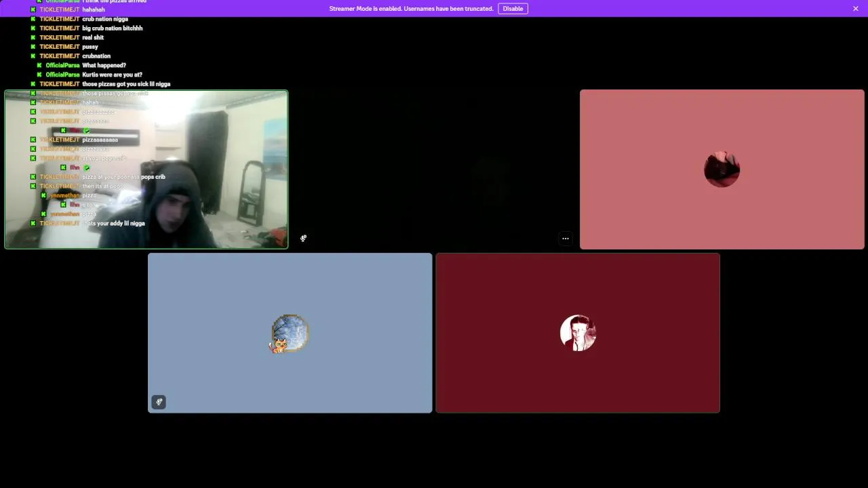
Task: Select the pink participant tile
Action: pos(722,169)
